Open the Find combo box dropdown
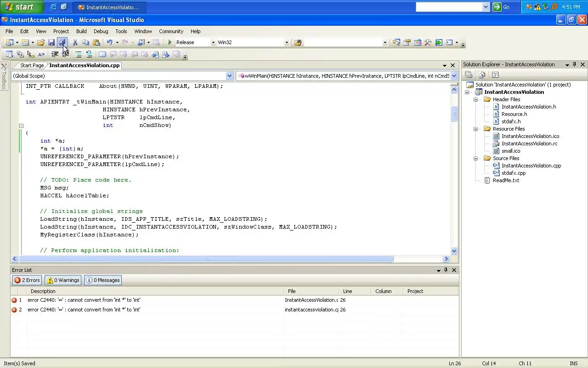 click(385, 42)
